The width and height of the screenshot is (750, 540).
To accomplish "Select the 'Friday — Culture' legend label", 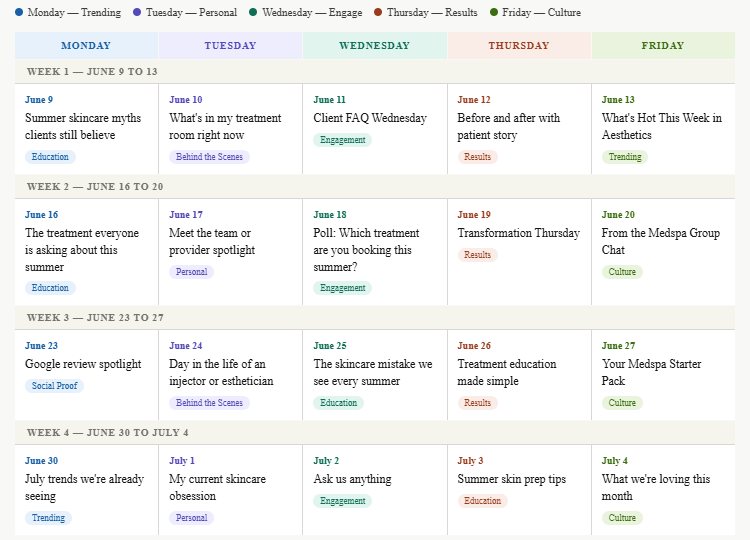I will 541,12.
